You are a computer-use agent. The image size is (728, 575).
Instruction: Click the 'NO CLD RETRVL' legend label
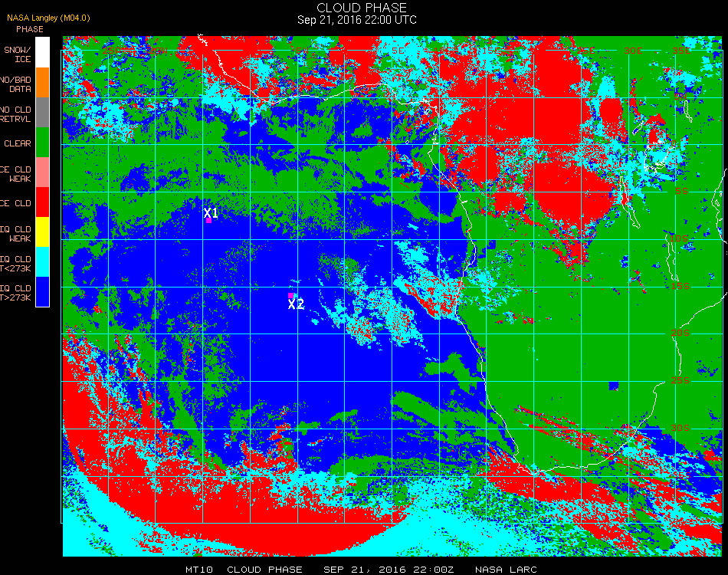coord(15,114)
